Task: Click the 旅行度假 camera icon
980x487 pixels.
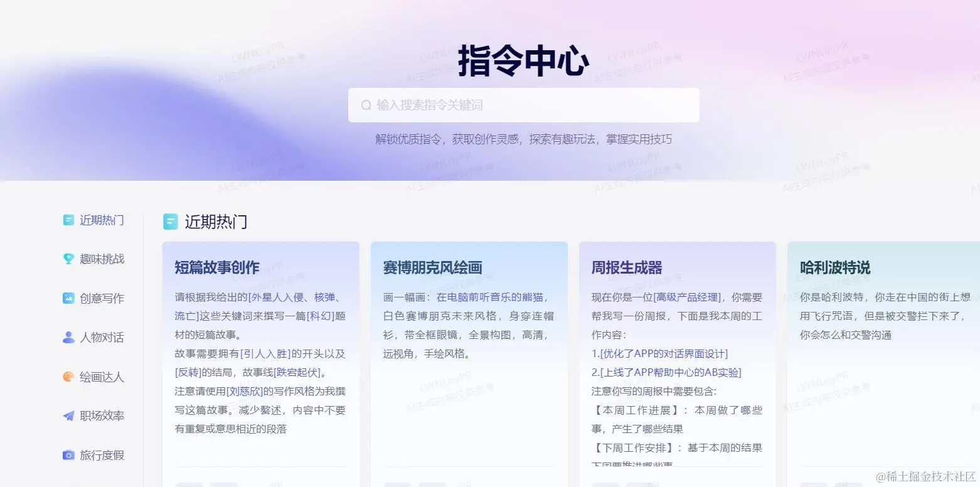Action: click(68, 455)
